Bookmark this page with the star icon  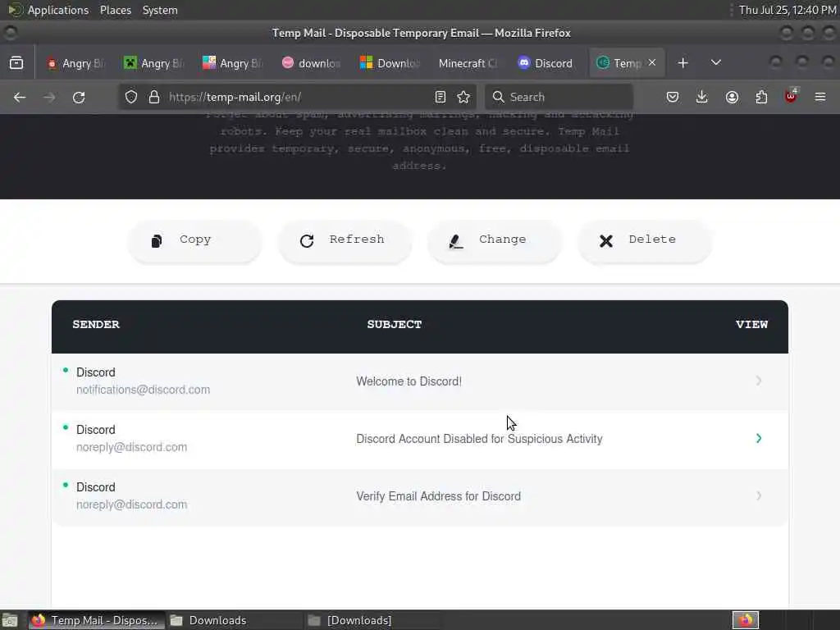(x=463, y=97)
